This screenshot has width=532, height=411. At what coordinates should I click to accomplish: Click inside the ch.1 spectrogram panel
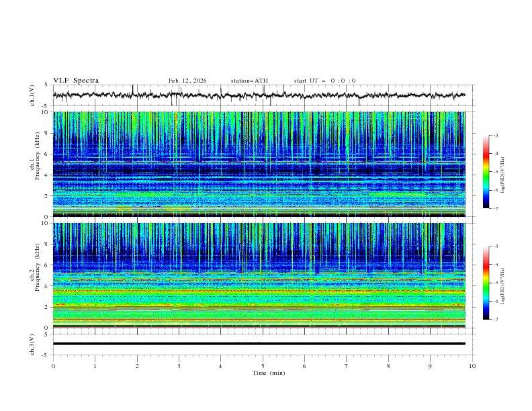pyautogui.click(x=259, y=164)
